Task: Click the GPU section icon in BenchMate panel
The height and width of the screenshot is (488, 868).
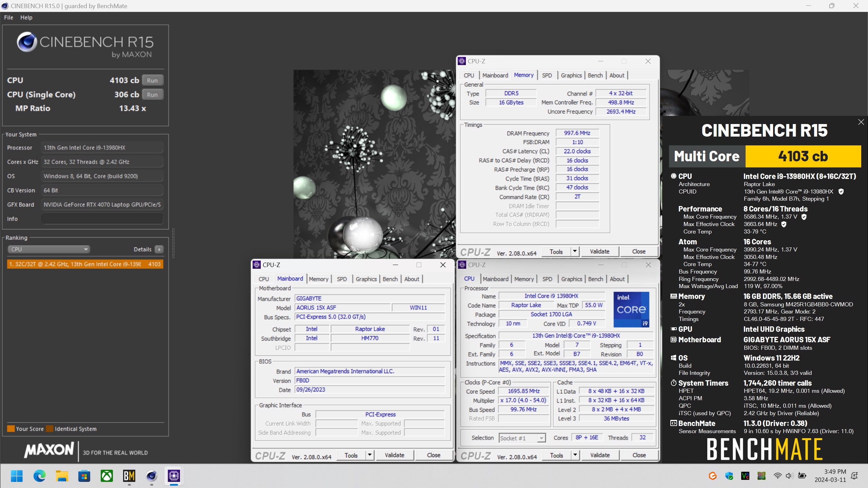Action: pos(673,329)
